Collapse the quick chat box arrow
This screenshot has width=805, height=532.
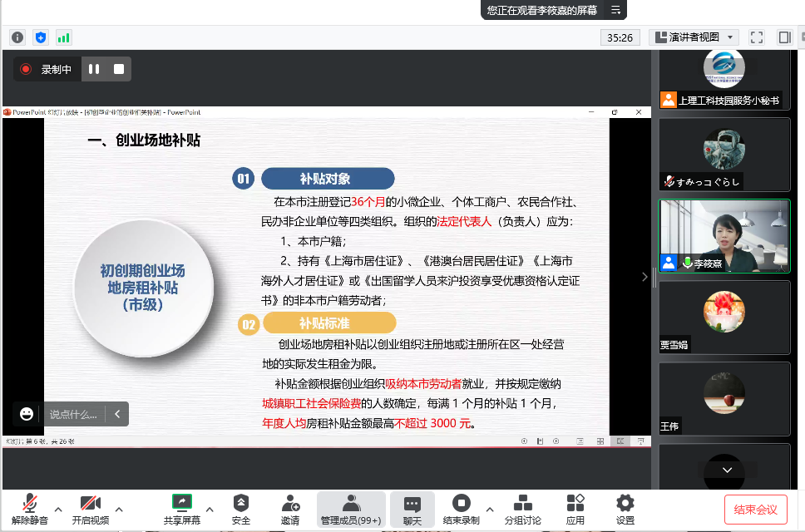117,414
